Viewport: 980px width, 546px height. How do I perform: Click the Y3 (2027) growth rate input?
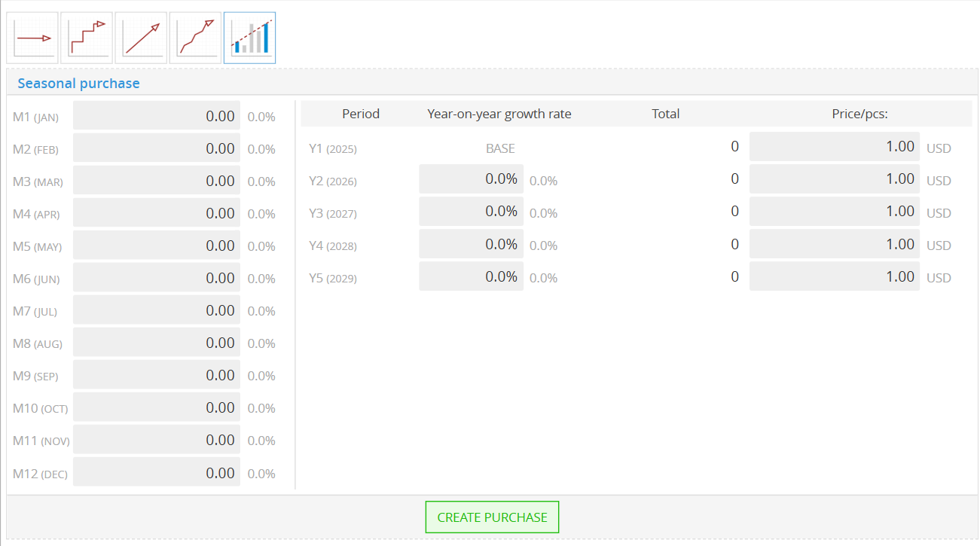coord(471,212)
